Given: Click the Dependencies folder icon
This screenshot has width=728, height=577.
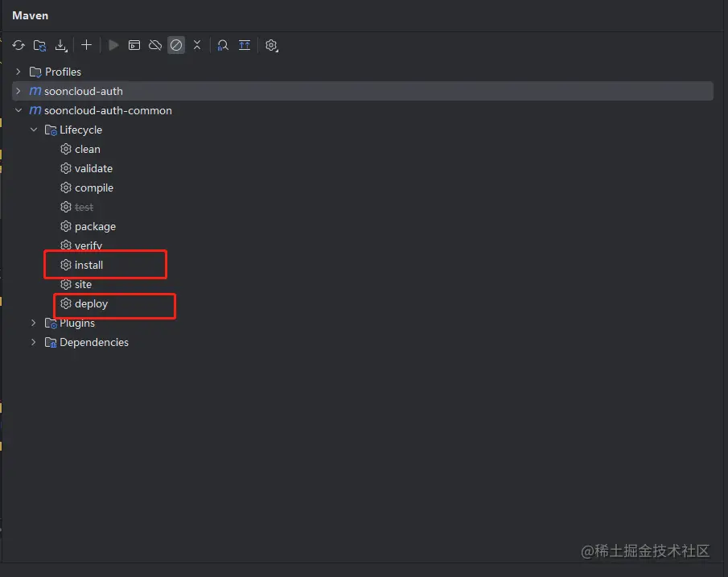Looking at the screenshot, I should [x=51, y=342].
